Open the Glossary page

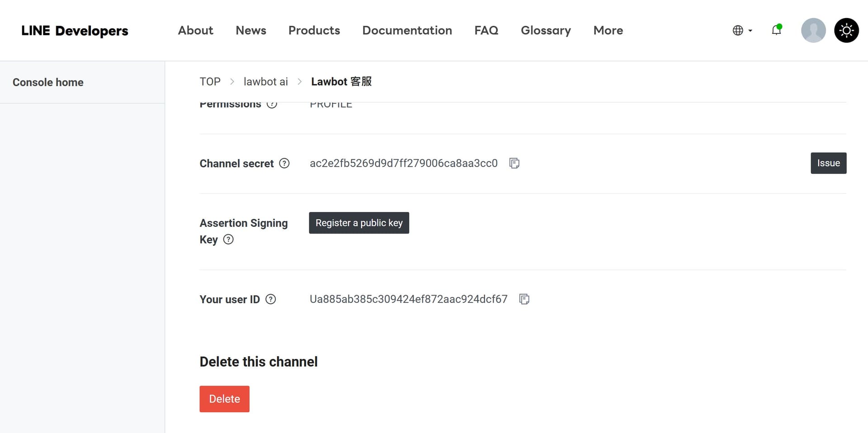(x=546, y=30)
